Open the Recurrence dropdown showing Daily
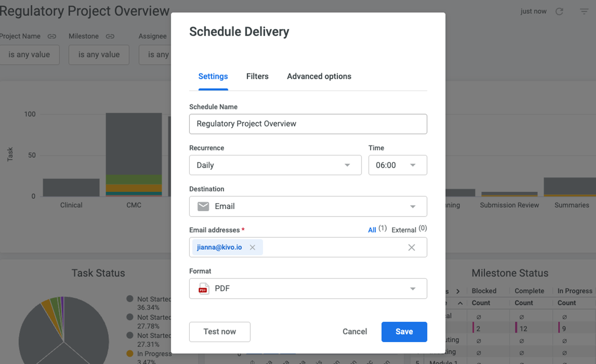The width and height of the screenshot is (596, 364). coord(275,165)
